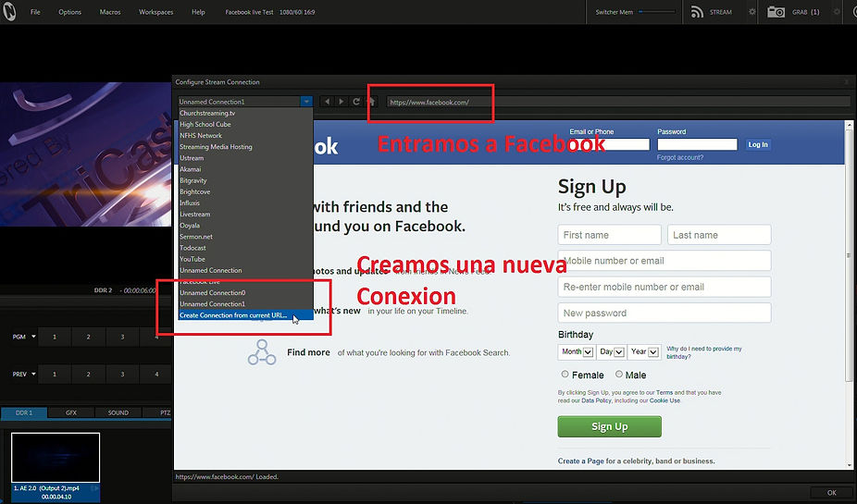Click the First name field

point(609,235)
